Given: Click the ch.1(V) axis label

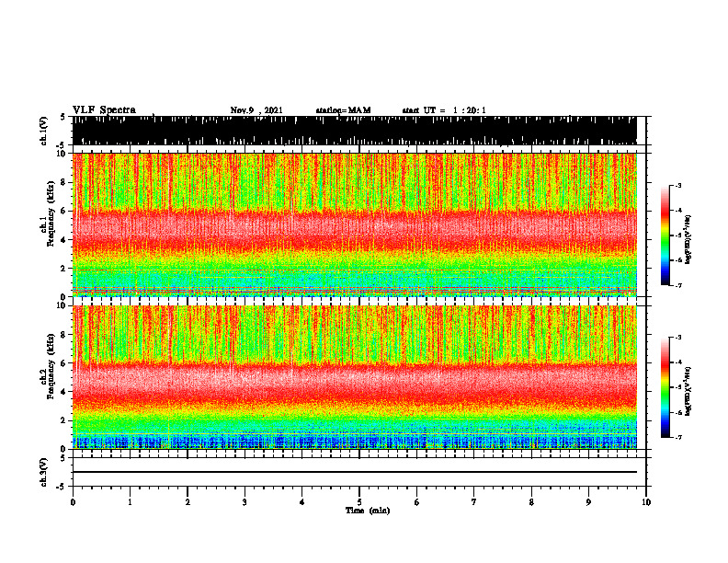Looking at the screenshot, I should 44,131.
